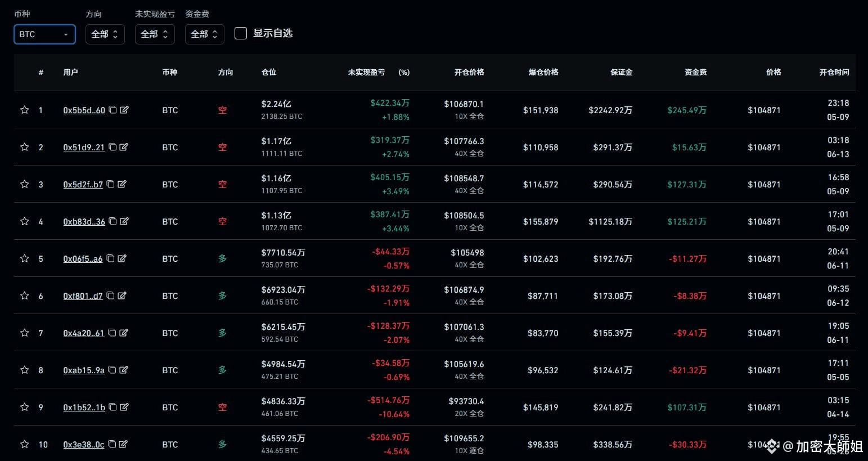The image size is (868, 461).
Task: Open user 0x3e38..0c profile link
Action: tap(84, 445)
